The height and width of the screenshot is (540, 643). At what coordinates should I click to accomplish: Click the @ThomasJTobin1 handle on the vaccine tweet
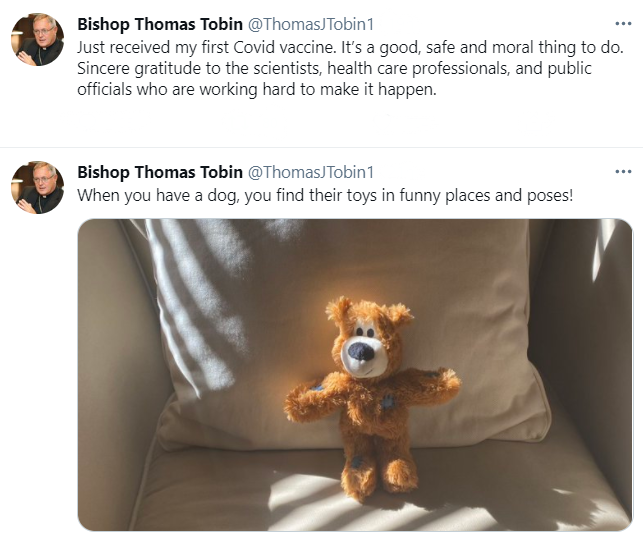[310, 23]
